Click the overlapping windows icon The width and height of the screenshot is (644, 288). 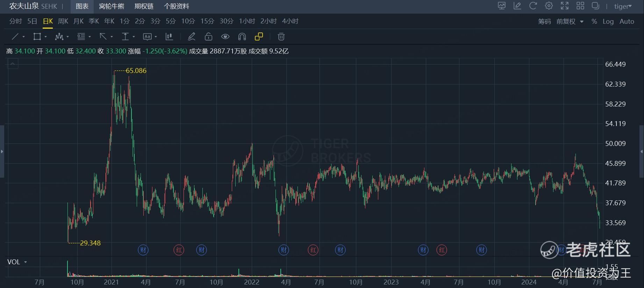(x=595, y=6)
